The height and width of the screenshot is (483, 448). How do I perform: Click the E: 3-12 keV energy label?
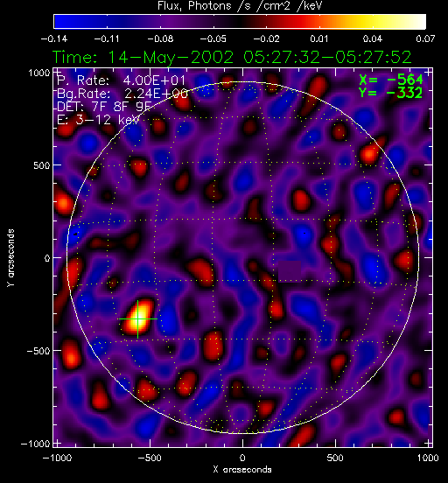98,120
